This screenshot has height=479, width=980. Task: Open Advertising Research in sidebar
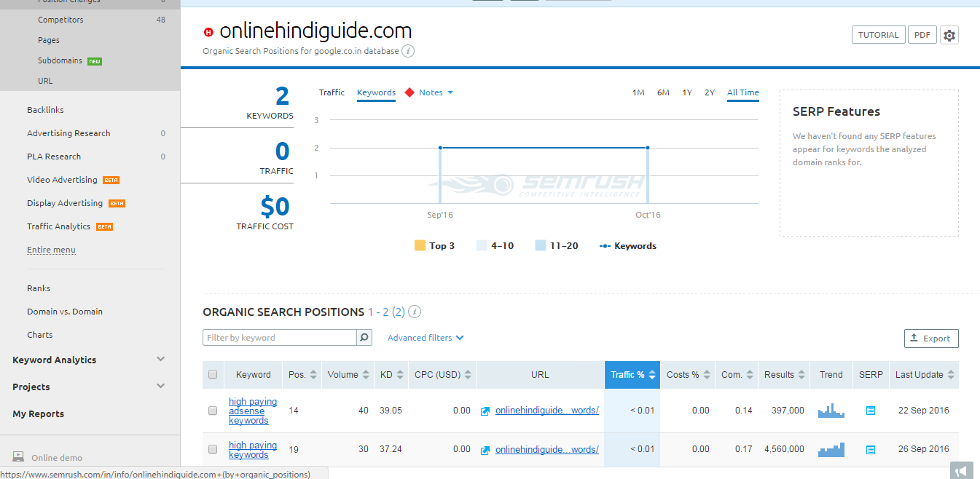(x=68, y=133)
